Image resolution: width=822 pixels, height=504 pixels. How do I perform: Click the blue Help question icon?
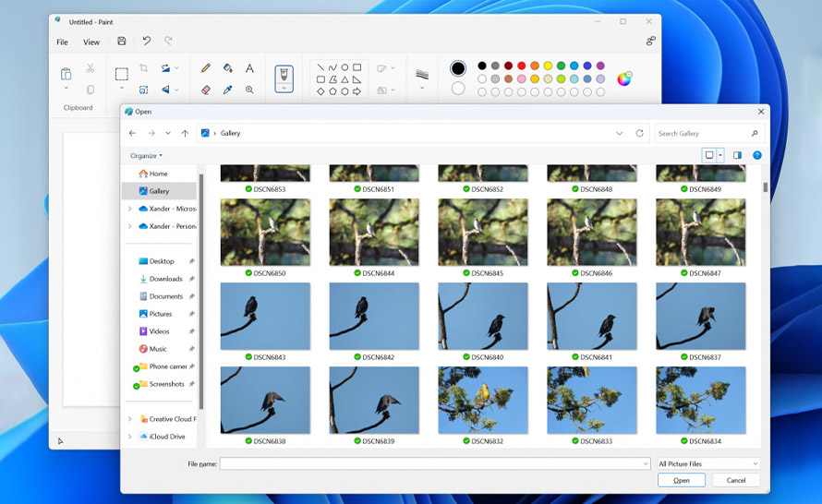(x=757, y=155)
